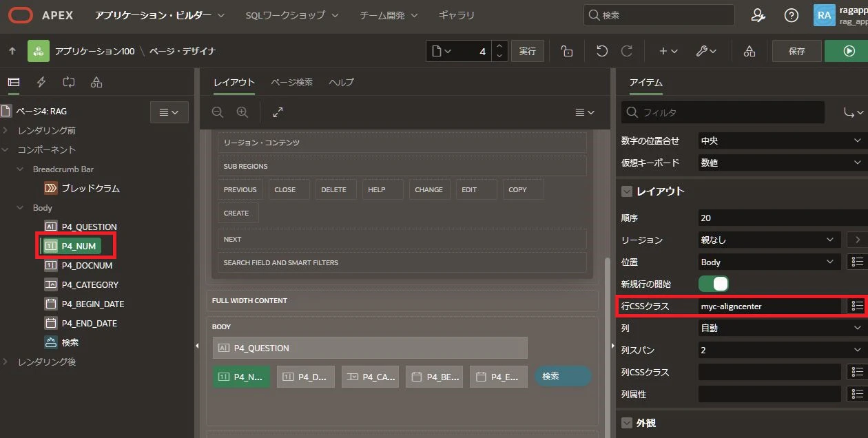Switch to the ヘルプ tab

341,82
